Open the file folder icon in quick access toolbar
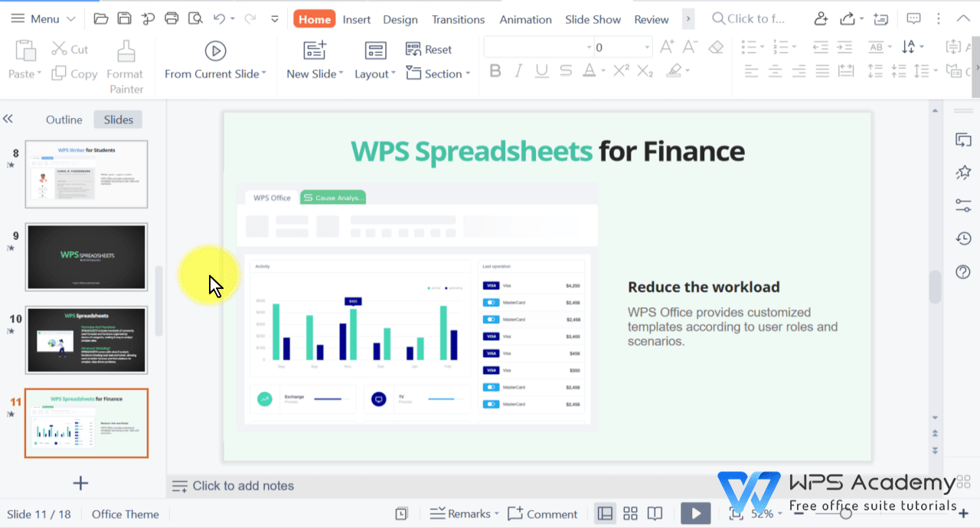 point(100,18)
